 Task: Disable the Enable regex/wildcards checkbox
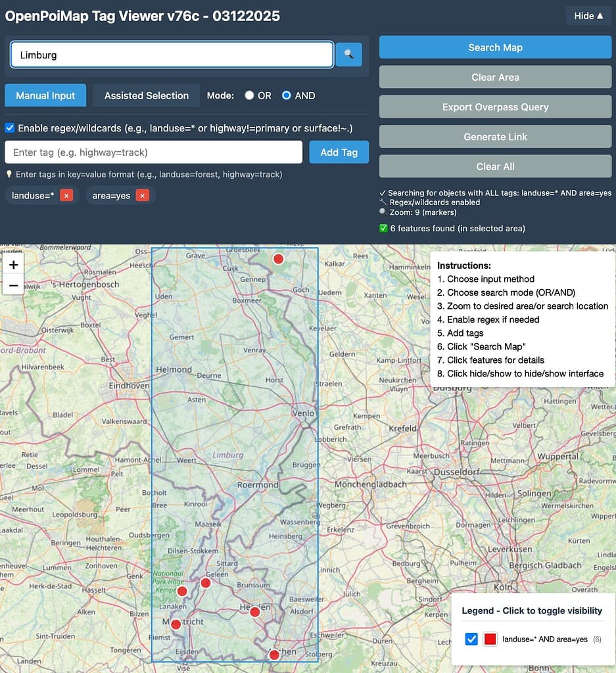pyautogui.click(x=9, y=128)
